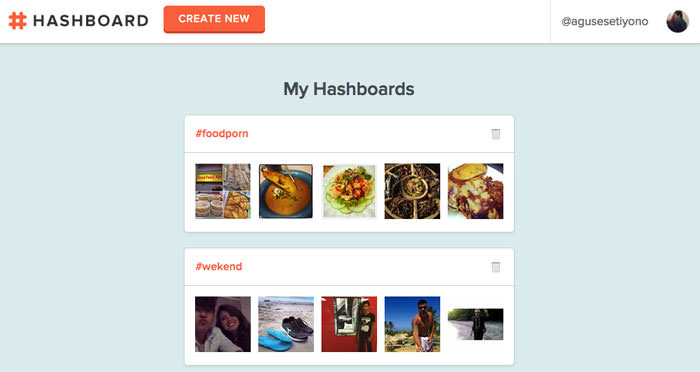
Task: Delete the #wekend hashboard with trash icon
Action: [496, 267]
